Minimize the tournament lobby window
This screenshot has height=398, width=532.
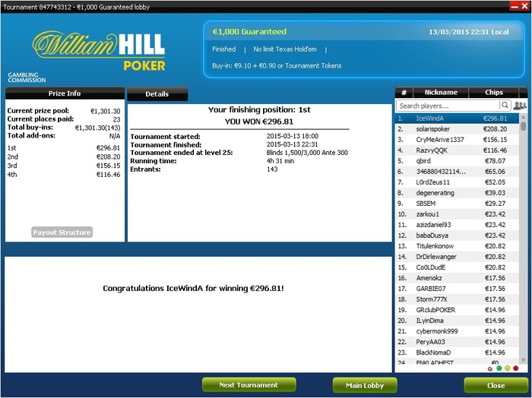coord(515,6)
